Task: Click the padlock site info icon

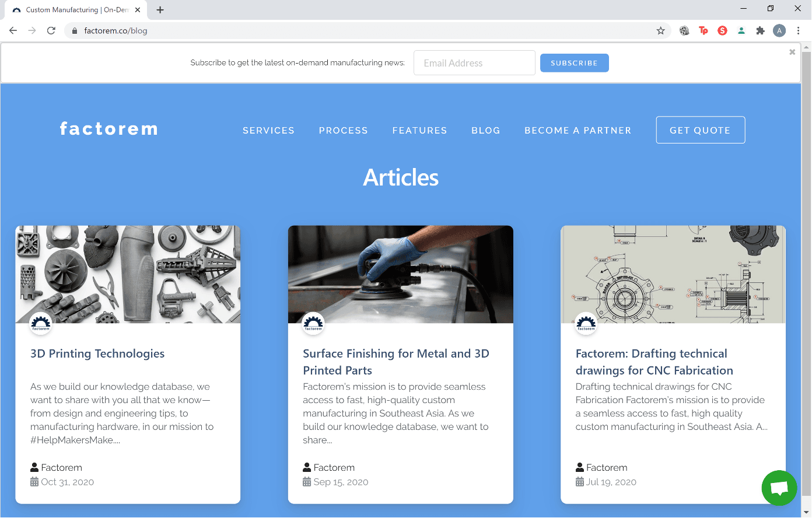Action: (74, 30)
